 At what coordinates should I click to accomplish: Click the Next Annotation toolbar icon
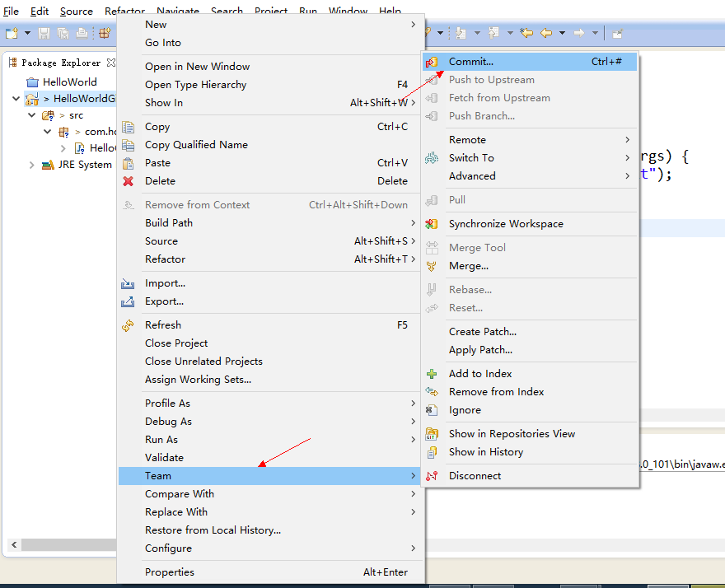(461, 33)
